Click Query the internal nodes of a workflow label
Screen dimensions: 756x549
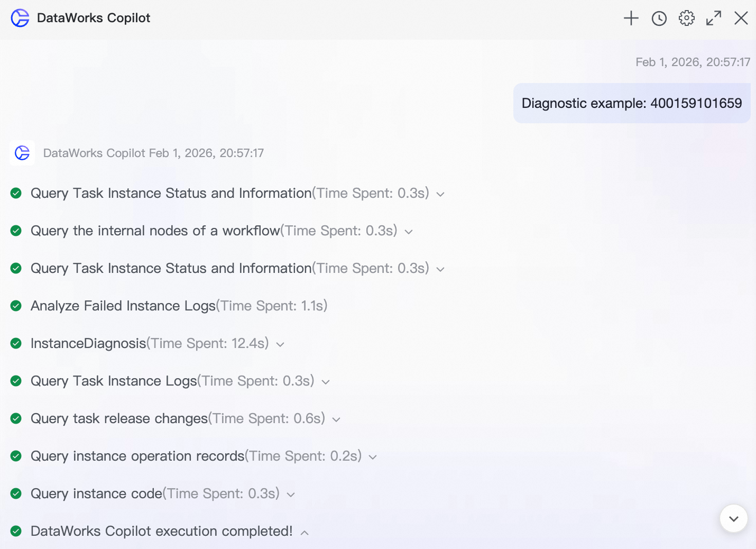[x=155, y=231]
